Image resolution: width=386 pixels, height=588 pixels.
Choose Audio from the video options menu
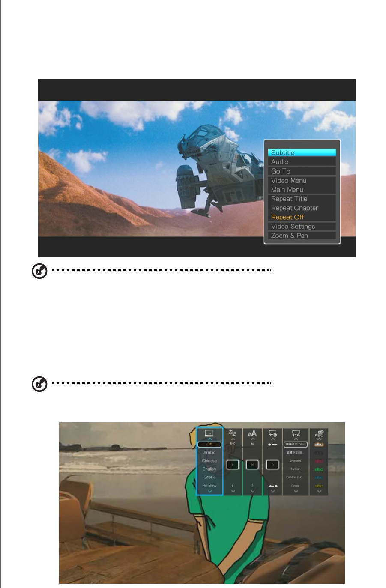(302, 162)
